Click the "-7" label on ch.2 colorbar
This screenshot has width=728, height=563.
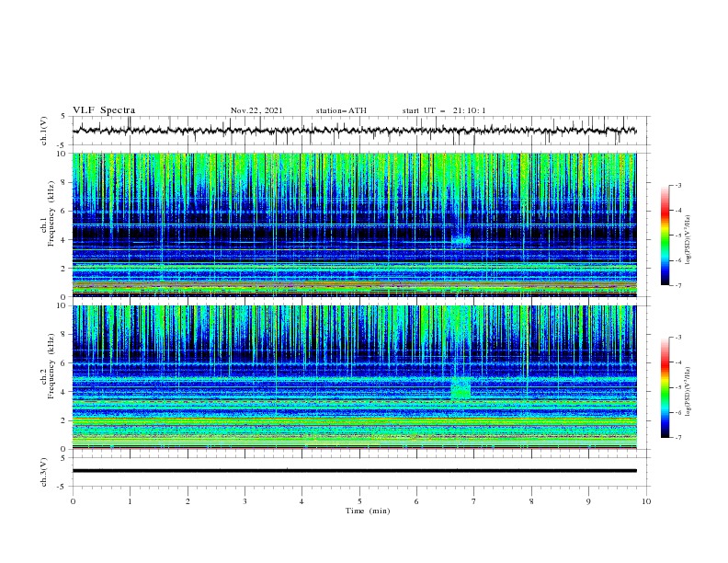[x=678, y=438]
